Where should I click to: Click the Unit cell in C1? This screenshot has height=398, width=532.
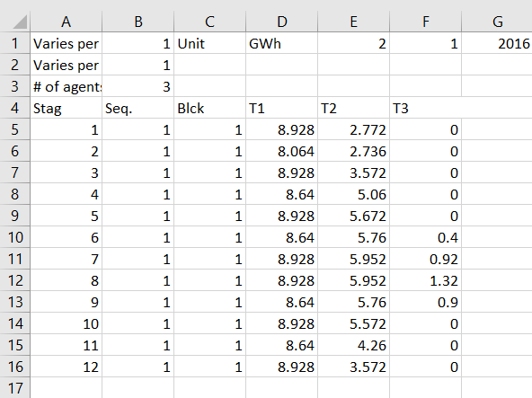point(209,43)
